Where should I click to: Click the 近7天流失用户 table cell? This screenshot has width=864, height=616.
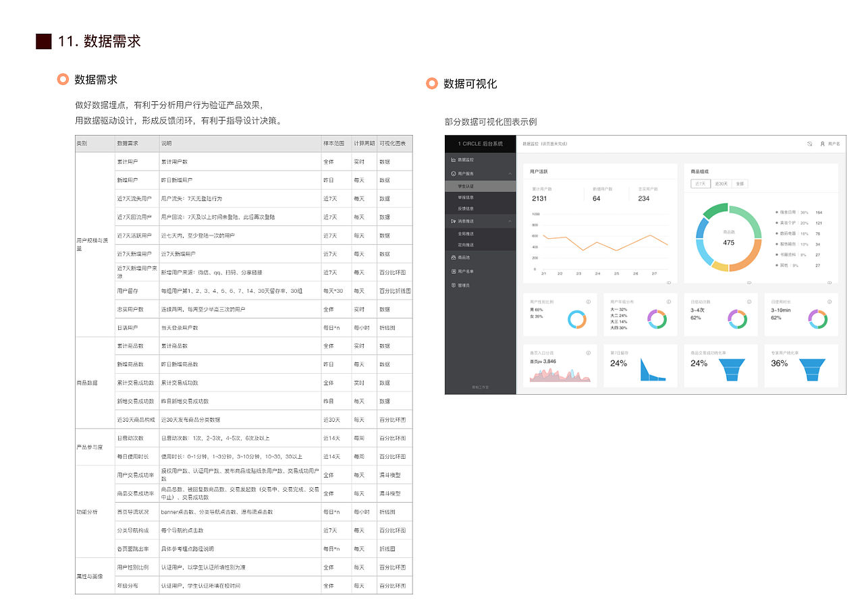point(136,199)
